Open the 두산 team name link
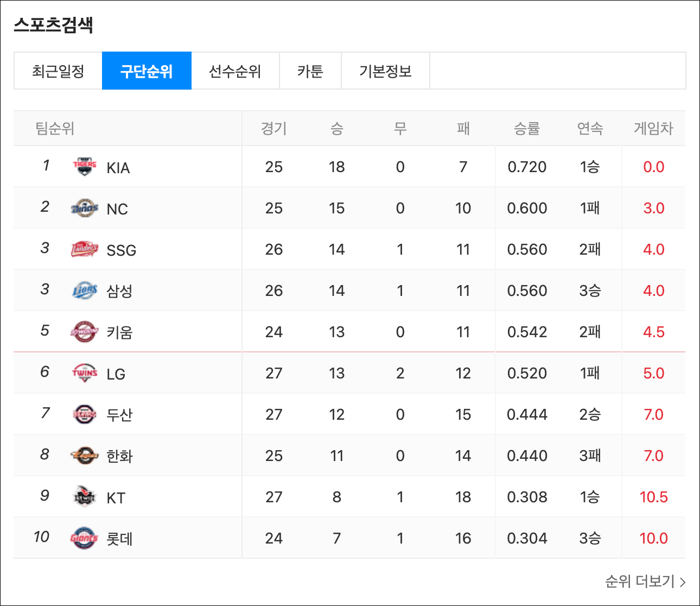700x606 pixels. 119,415
